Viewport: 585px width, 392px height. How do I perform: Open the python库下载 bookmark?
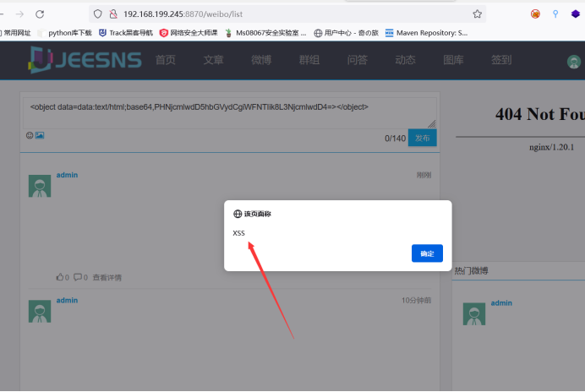click(66, 33)
